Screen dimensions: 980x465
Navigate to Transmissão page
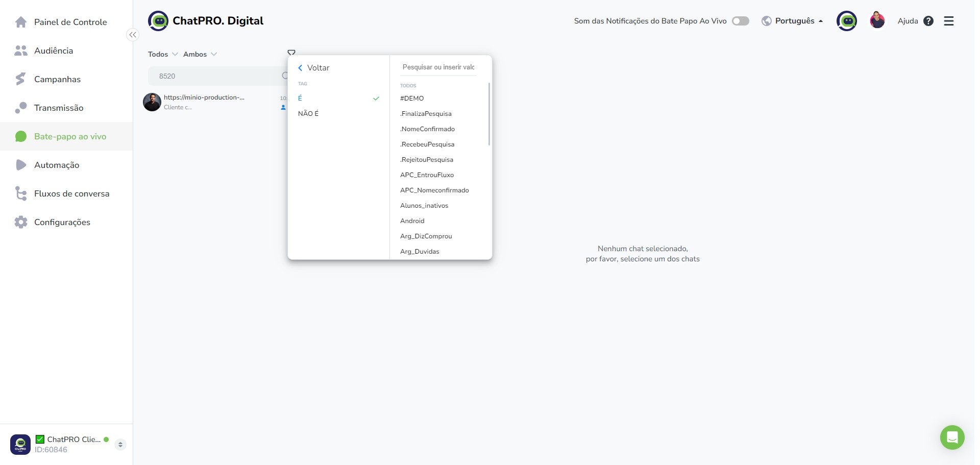[59, 108]
